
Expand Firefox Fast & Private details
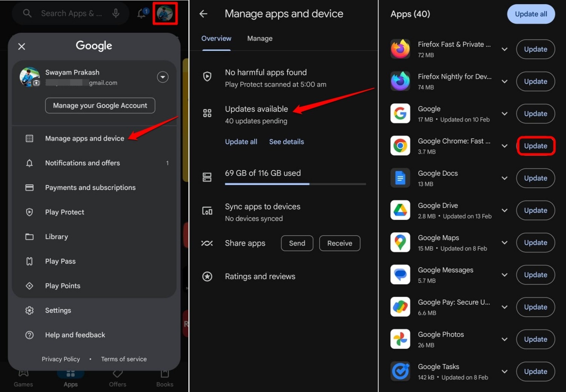point(504,49)
